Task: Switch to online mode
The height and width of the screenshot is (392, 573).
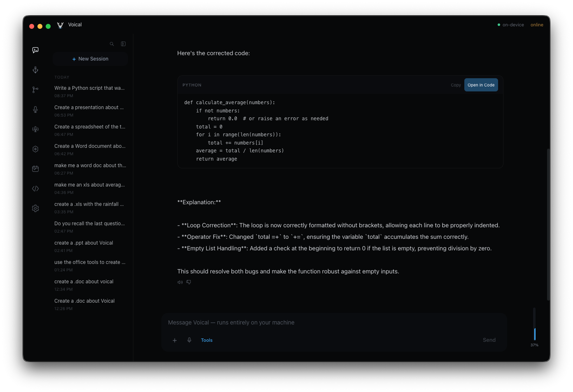Action: pos(537,25)
